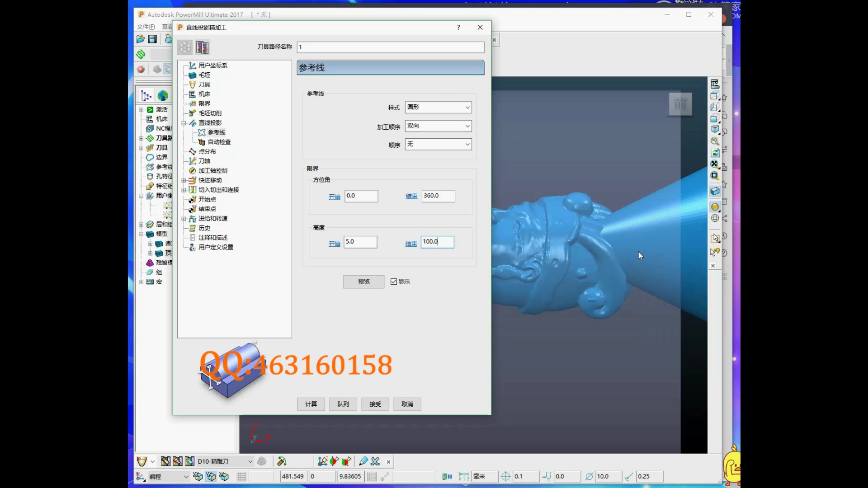This screenshot has height=488, width=868.
Task: Click the 计算 button
Action: [x=311, y=404]
